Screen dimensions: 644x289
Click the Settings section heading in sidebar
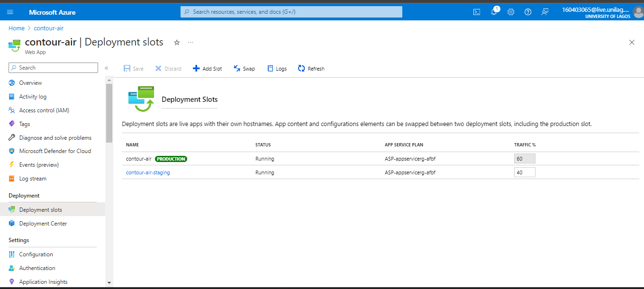pos(19,240)
